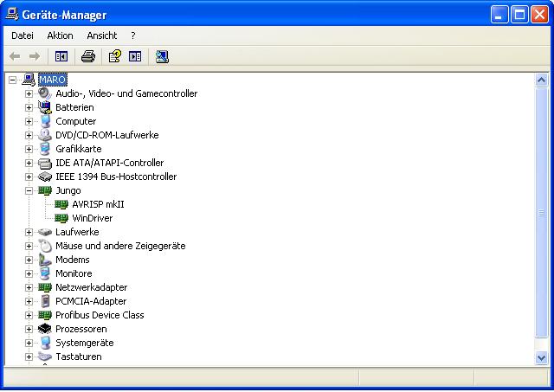
Task: Expand the Systemgeräte node
Action: pos(29,343)
